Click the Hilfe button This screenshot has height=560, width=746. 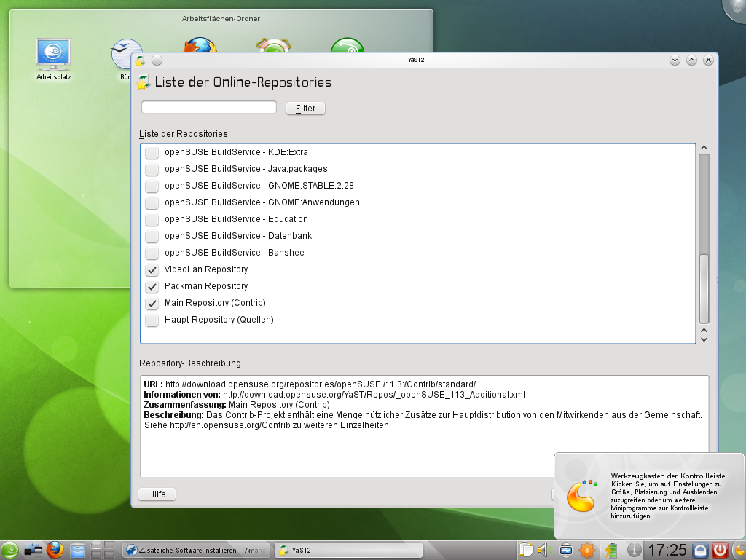point(157,494)
